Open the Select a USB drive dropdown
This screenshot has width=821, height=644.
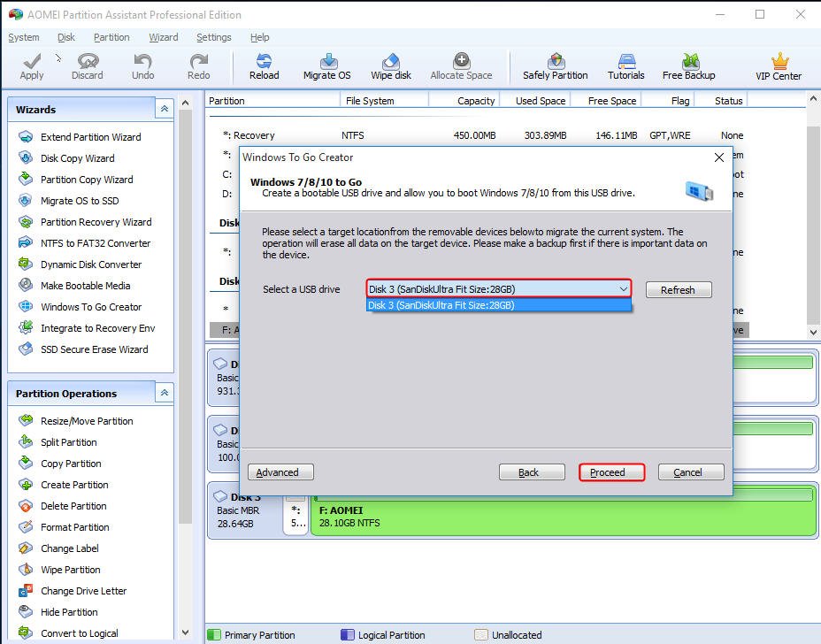coord(498,289)
